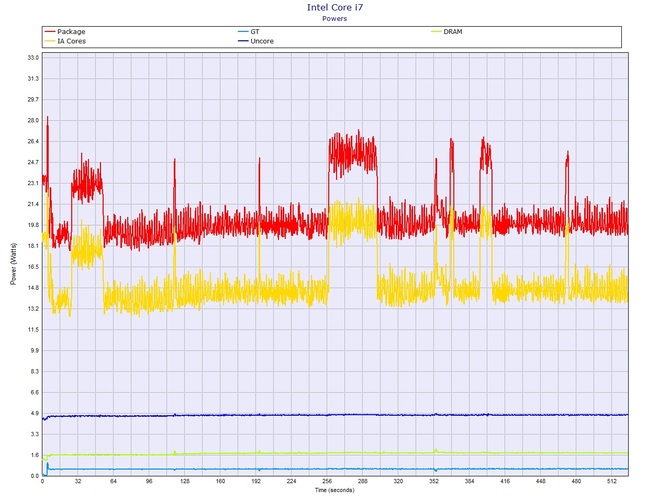Screen dimensions: 670x502
Task: Click the 256 tick on the time axis
Action: click(x=327, y=481)
